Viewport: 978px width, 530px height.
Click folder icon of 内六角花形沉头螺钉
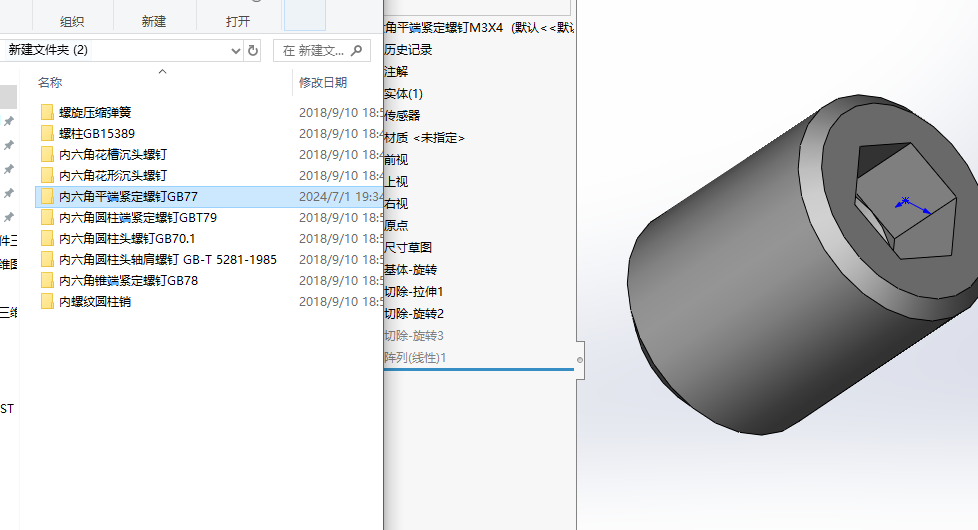point(47,176)
